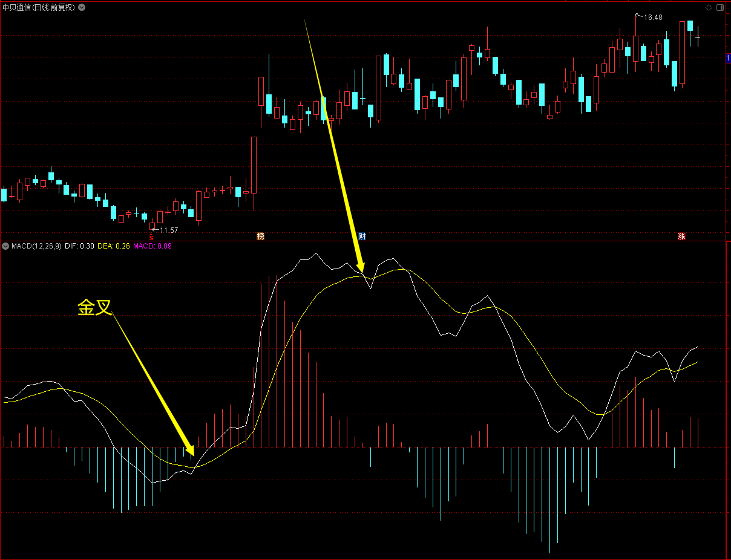Open the 榜 event marker on timeline
This screenshot has height=560, width=731.
pos(261,236)
